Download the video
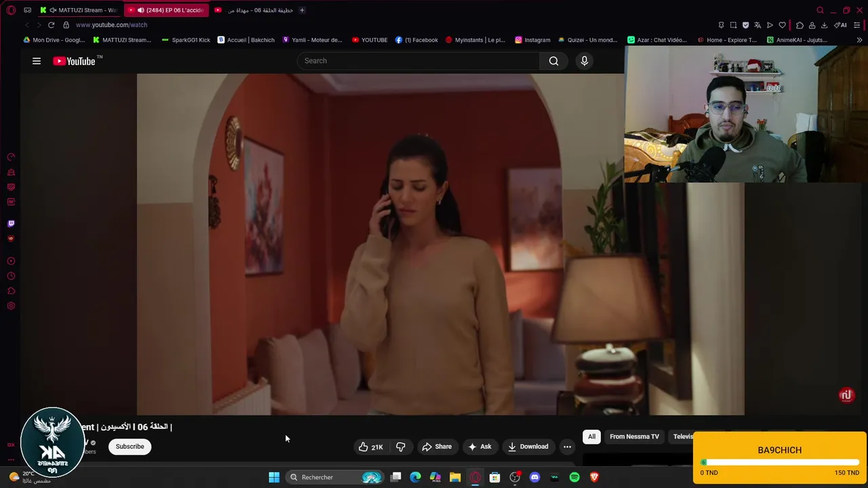Screen dimensions: 868x488 (x=528, y=447)
